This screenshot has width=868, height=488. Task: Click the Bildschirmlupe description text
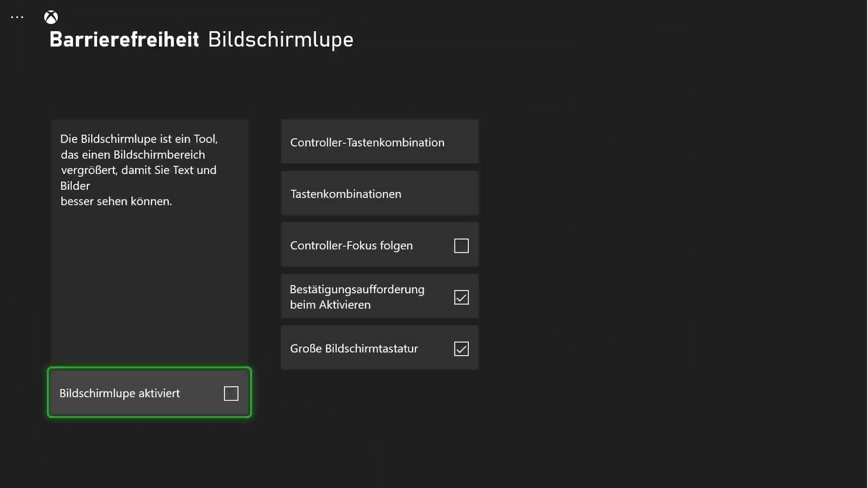pos(139,170)
